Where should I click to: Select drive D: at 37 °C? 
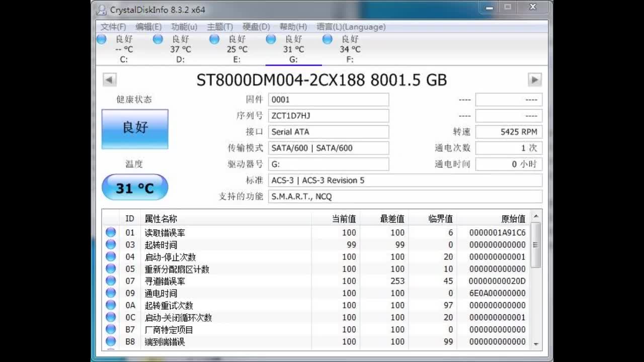point(180,49)
